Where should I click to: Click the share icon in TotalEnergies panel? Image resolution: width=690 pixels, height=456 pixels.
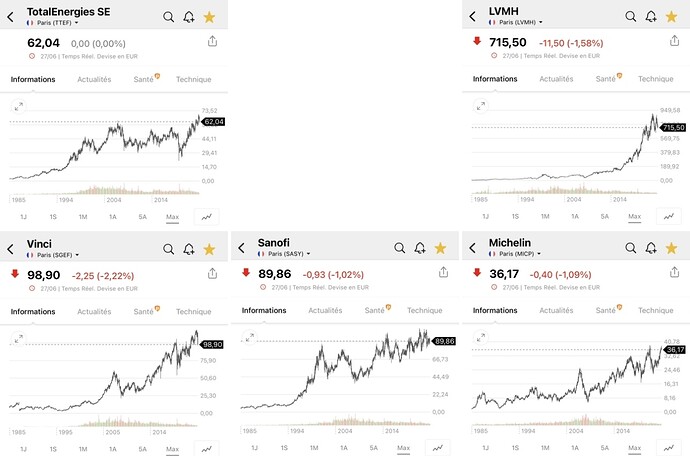click(x=213, y=41)
